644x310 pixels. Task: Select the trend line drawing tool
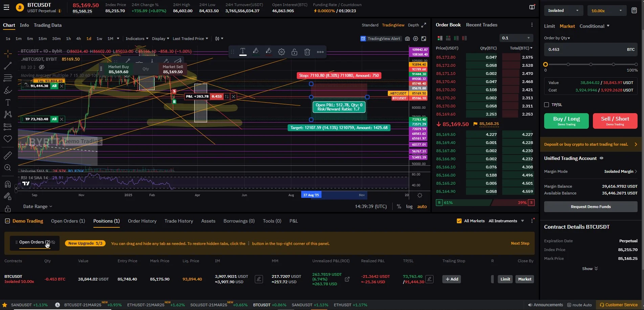(x=8, y=66)
